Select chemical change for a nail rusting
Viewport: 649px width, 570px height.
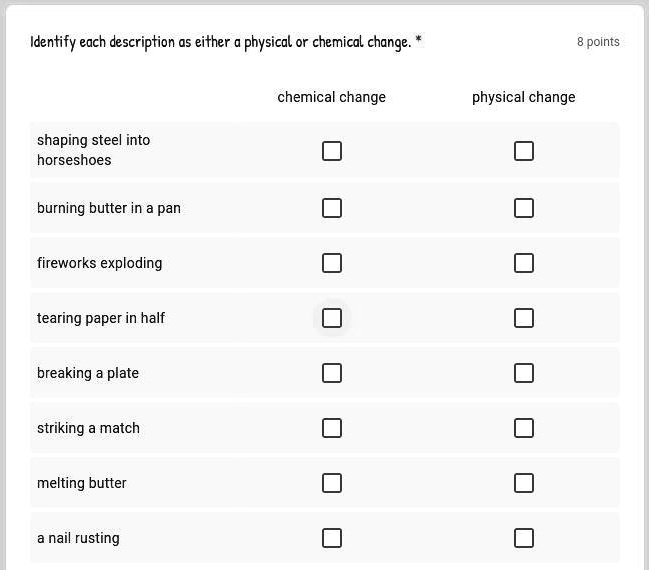pos(332,538)
